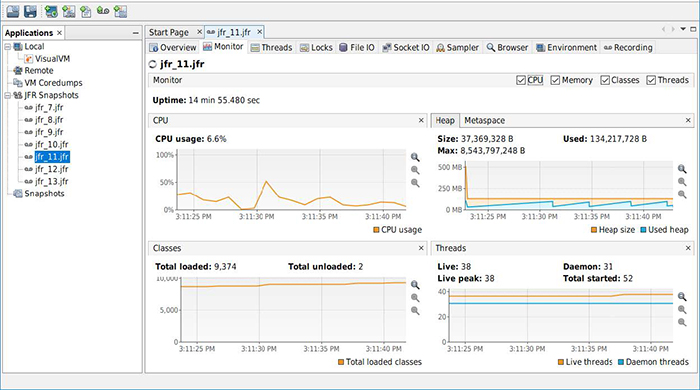This screenshot has height=390, width=700.
Task: Open the Metaspace tab
Action: pyautogui.click(x=484, y=120)
